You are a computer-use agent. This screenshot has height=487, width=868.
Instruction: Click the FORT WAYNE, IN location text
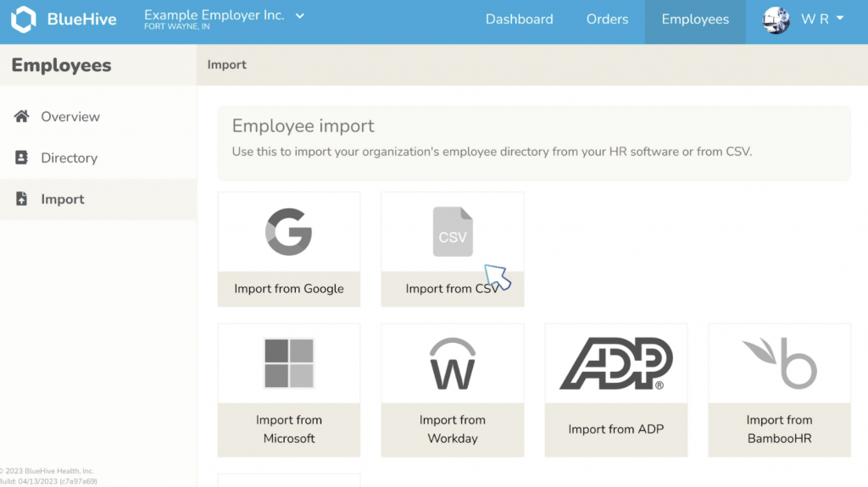pos(177,26)
